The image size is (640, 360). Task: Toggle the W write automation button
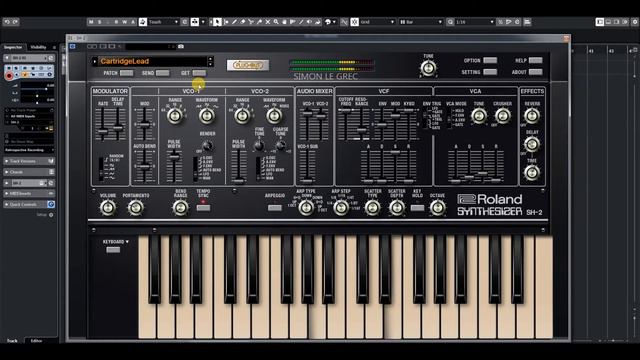coord(124,22)
